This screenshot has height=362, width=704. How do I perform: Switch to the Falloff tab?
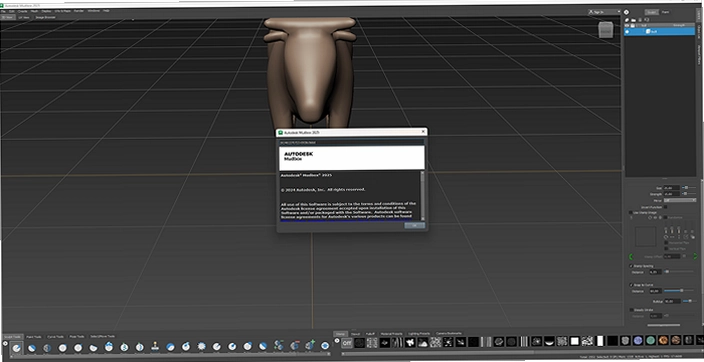tap(370, 334)
